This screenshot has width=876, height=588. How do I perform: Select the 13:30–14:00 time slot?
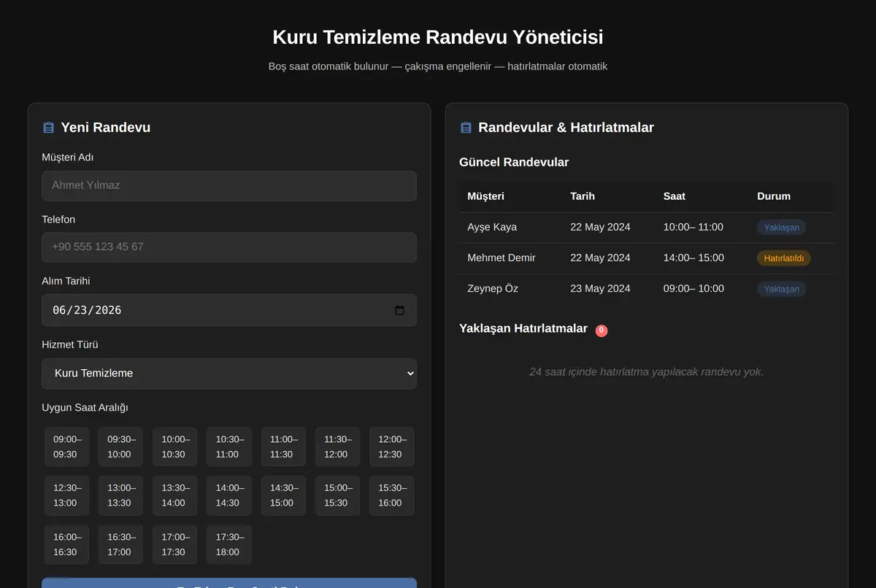(x=174, y=495)
